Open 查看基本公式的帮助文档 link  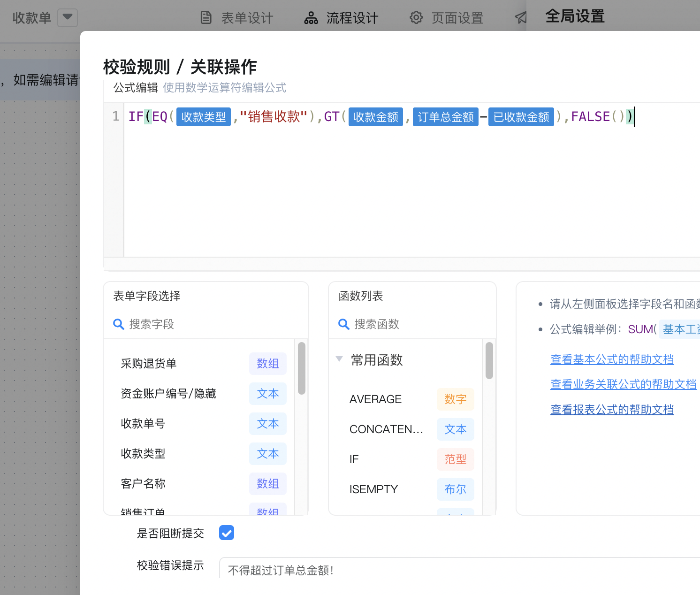tap(612, 359)
